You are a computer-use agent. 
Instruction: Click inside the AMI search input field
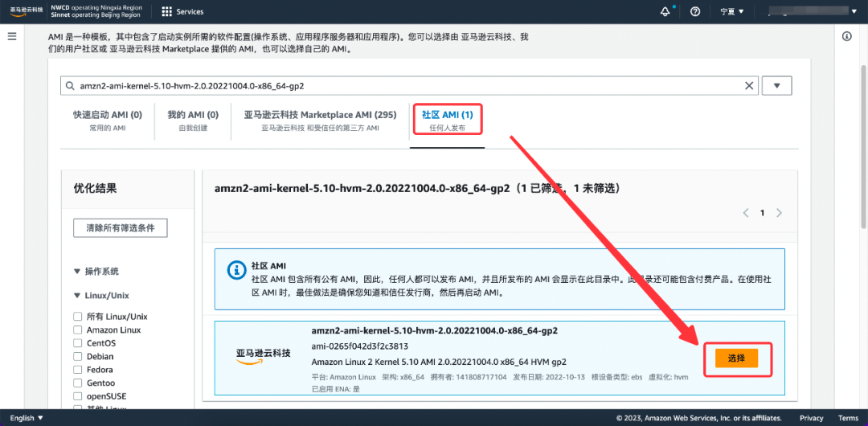click(410, 86)
